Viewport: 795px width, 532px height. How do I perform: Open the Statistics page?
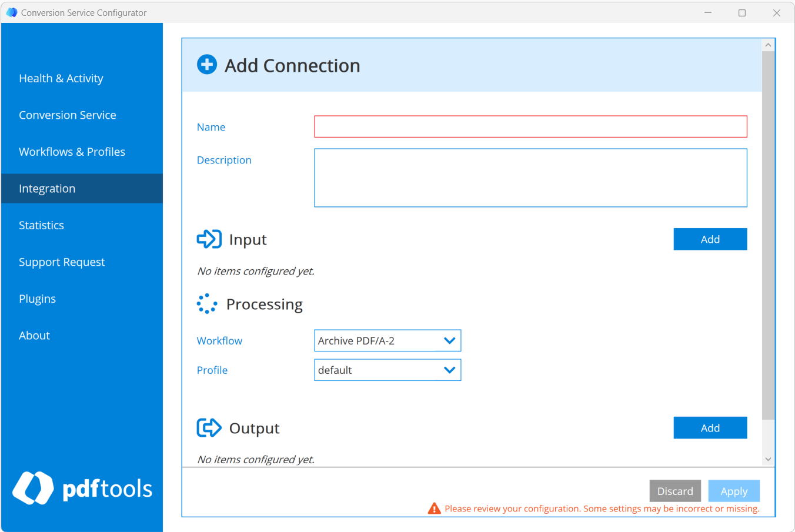pyautogui.click(x=41, y=225)
